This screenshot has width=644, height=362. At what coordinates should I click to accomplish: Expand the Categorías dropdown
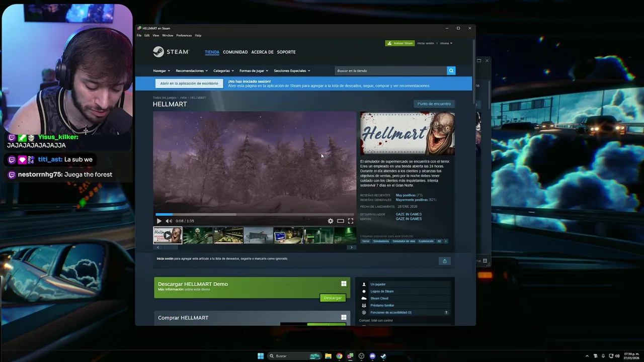pyautogui.click(x=223, y=71)
